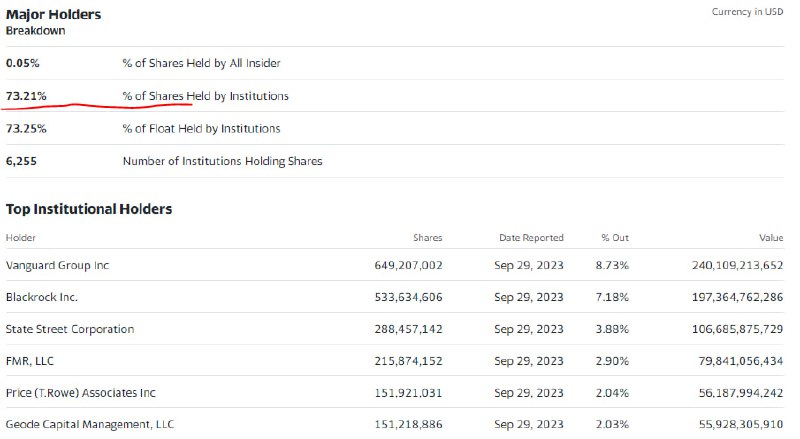Click Vanguard's value 240,109,213,652

[737, 265]
